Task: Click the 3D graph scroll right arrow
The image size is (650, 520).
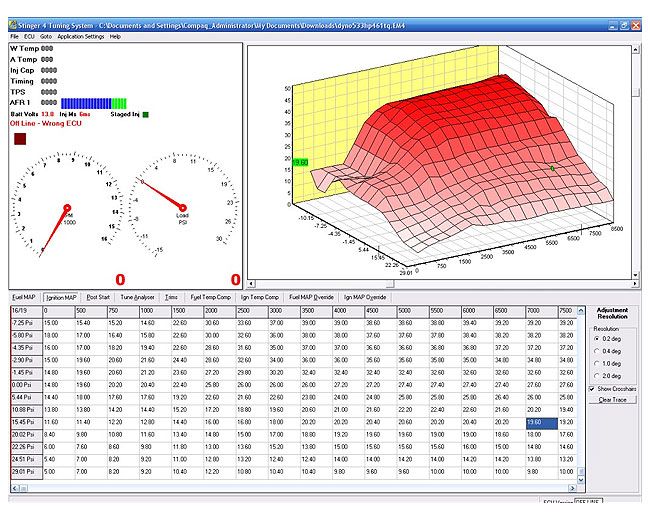Action: 635,284
